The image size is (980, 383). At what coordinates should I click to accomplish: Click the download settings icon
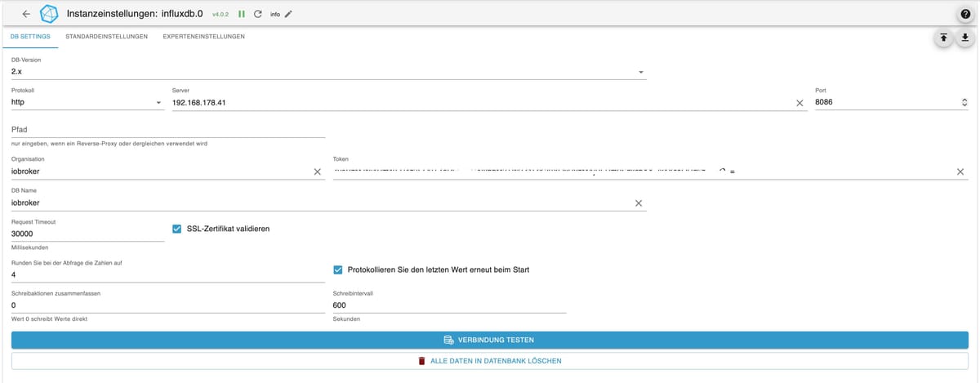pyautogui.click(x=964, y=38)
